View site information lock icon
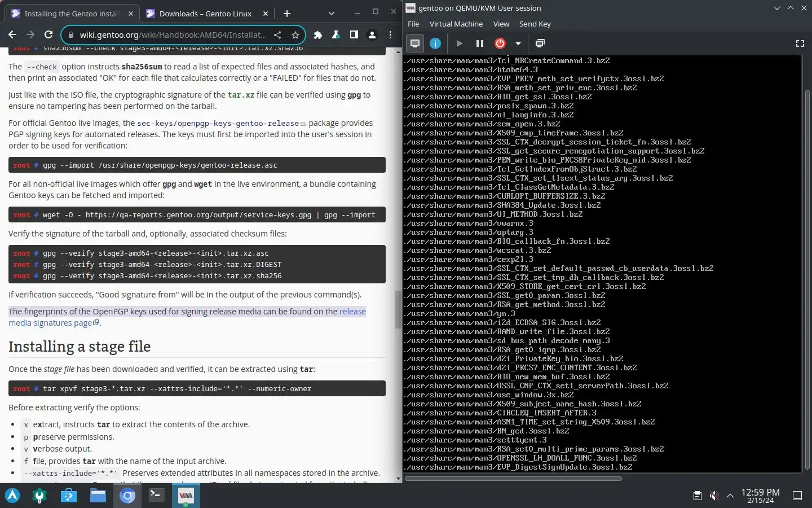 [x=71, y=35]
